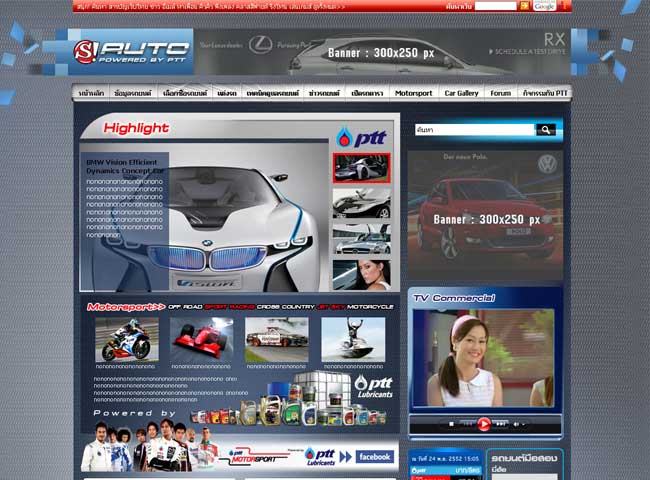The width and height of the screenshot is (650, 480).
Task: Click the orange search arrow in top bar
Action: click(x=525, y=6)
